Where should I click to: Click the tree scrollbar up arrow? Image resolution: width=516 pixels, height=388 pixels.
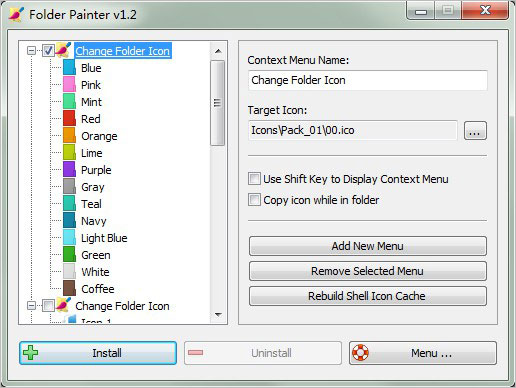point(218,51)
